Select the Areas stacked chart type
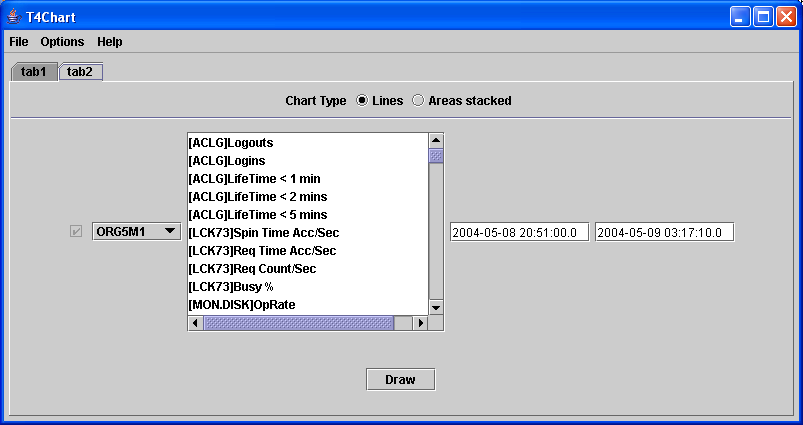Image resolution: width=803 pixels, height=425 pixels. [418, 101]
